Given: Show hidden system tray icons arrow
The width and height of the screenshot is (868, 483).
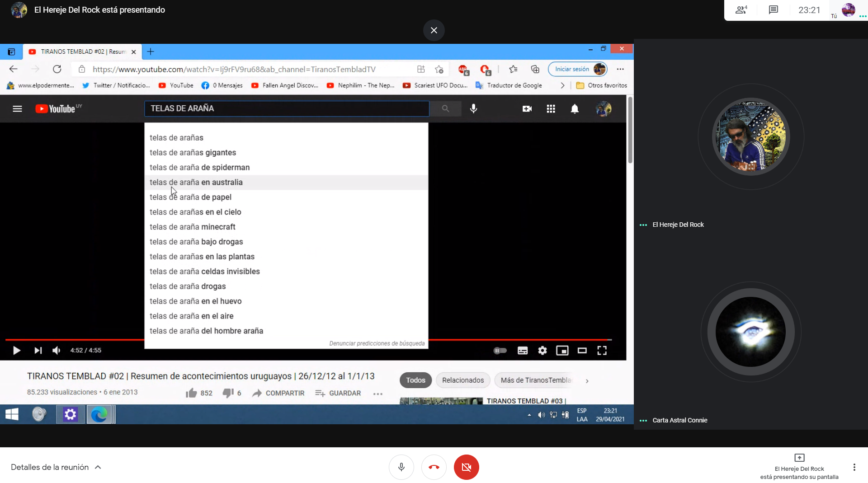Looking at the screenshot, I should [529, 415].
